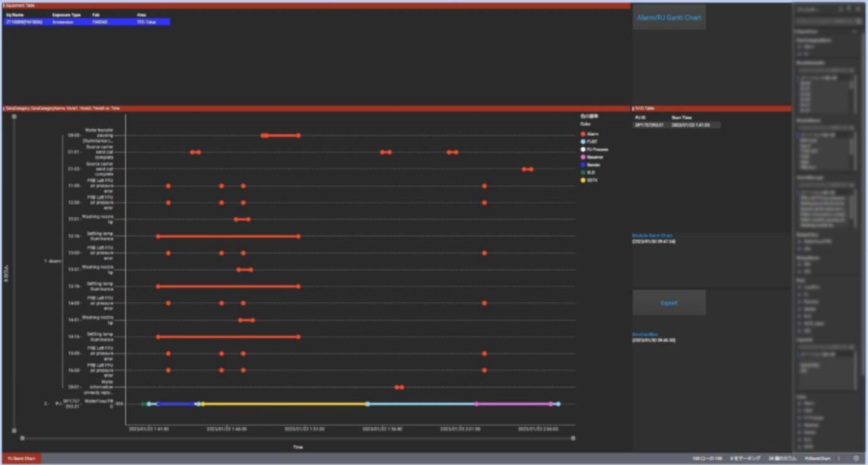Open PJGanttChart selector in the status bar

[x=818, y=459]
